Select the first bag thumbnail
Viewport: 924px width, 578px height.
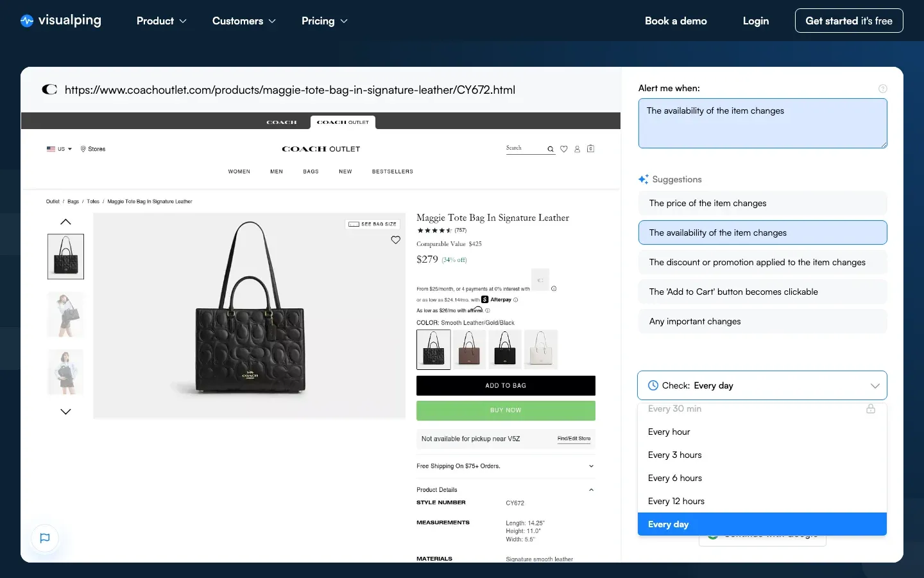pos(65,256)
